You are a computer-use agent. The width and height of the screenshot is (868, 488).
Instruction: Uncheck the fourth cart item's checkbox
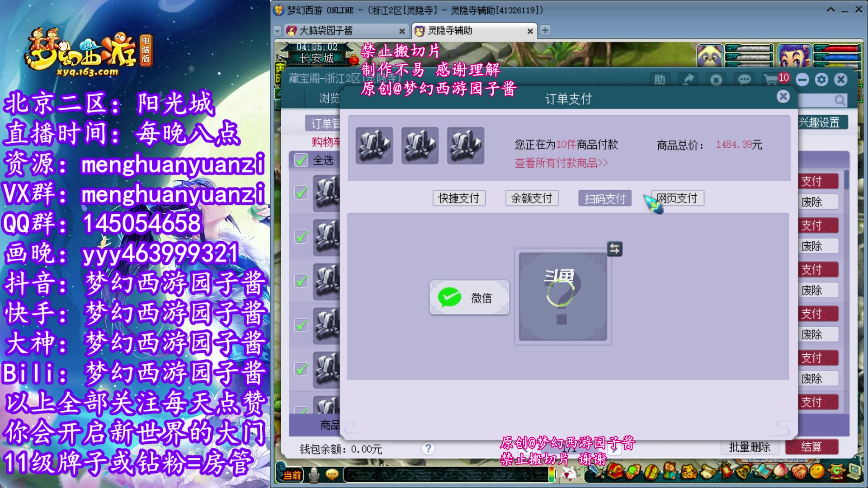pos(301,325)
